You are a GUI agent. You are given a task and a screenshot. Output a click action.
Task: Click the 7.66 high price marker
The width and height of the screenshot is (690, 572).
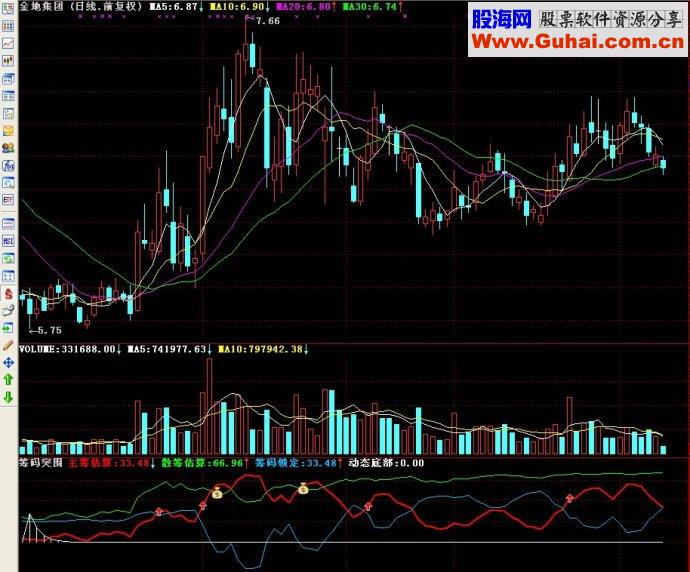click(x=268, y=21)
